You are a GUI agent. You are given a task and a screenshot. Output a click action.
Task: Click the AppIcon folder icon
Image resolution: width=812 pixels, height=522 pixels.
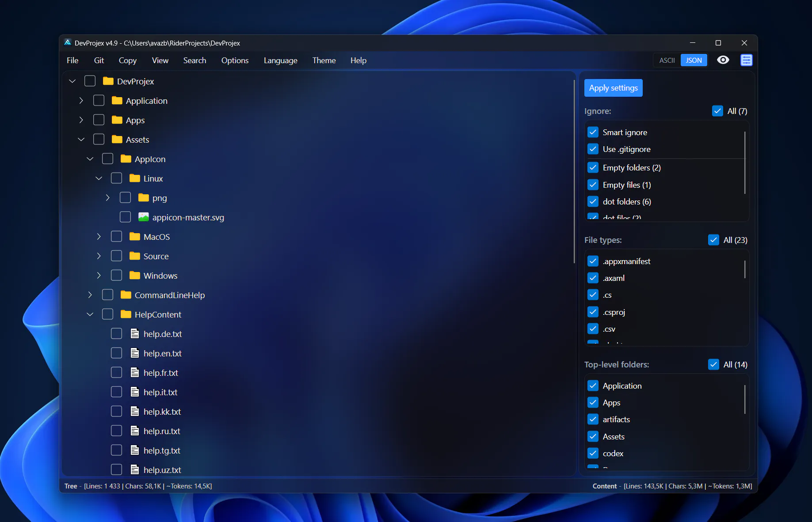[x=126, y=159]
